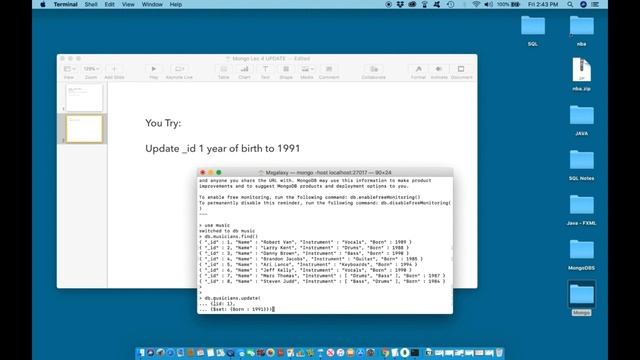Click the Brandon Jacobs record row in Terminal
Image resolution: width=640 pixels, height=360 pixels.
(x=311, y=259)
